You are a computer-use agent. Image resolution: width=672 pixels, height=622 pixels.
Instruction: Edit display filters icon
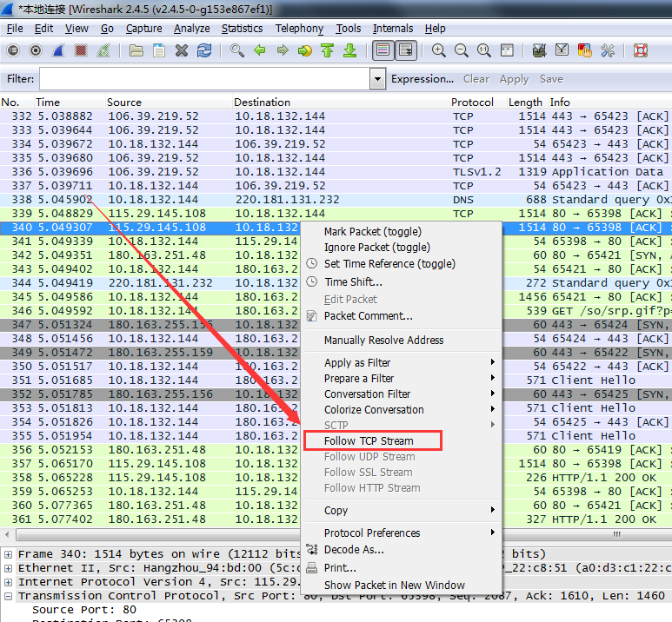point(562,50)
